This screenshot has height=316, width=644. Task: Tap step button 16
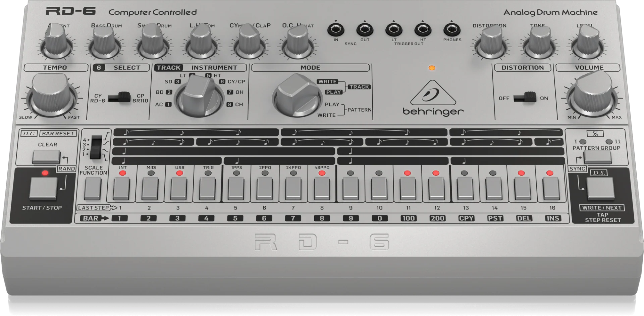point(551,189)
